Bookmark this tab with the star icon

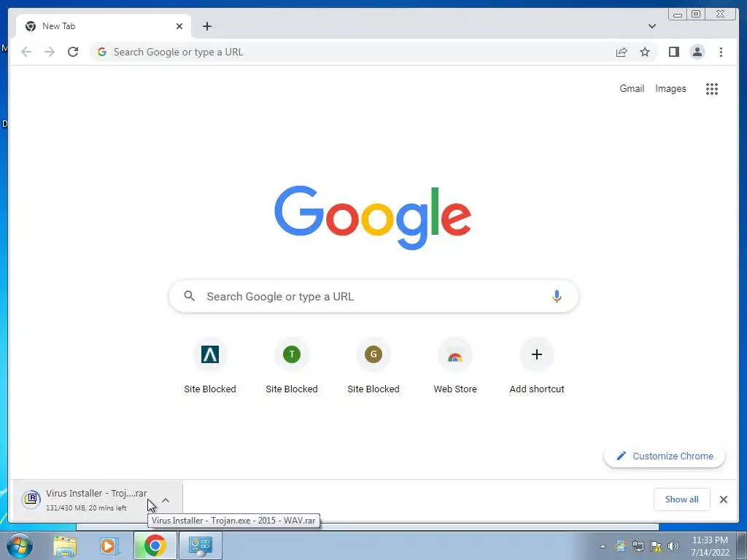[x=645, y=52]
